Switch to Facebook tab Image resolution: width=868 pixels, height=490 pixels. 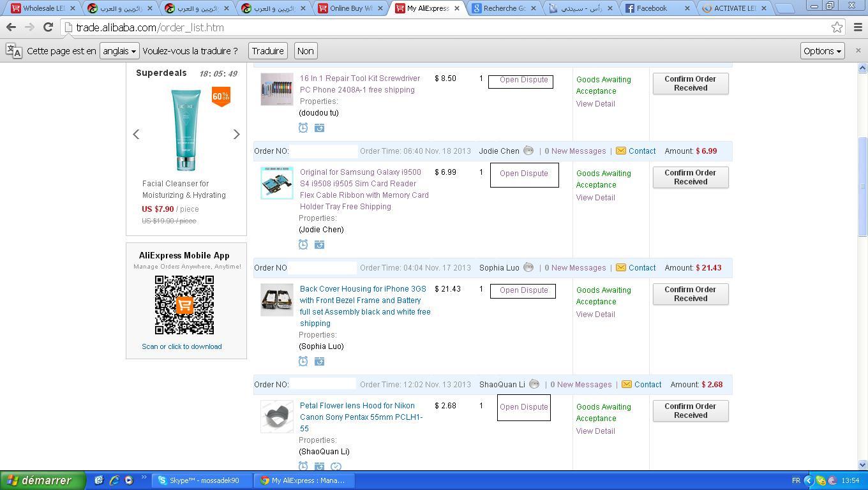pyautogui.click(x=657, y=8)
